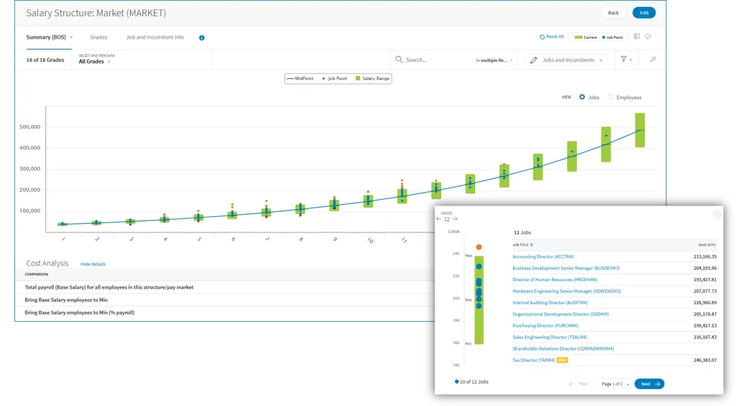Click the cloud download icon
The width and height of the screenshot is (750, 406).
point(648,36)
